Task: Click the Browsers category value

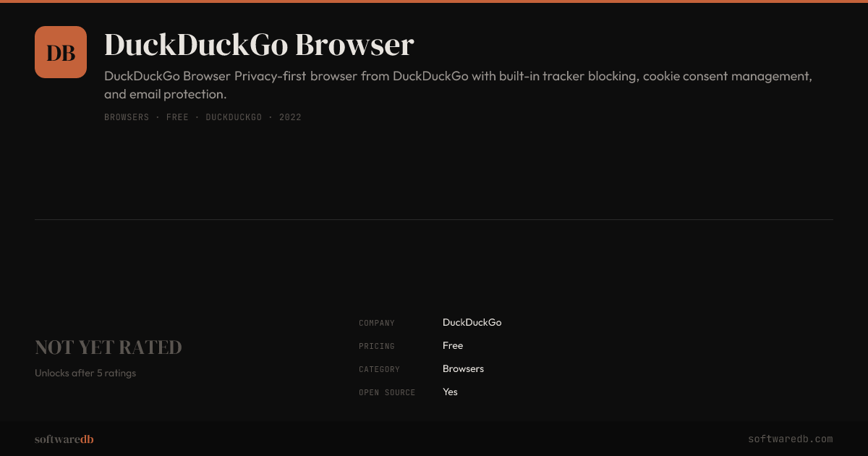Action: [x=463, y=369]
